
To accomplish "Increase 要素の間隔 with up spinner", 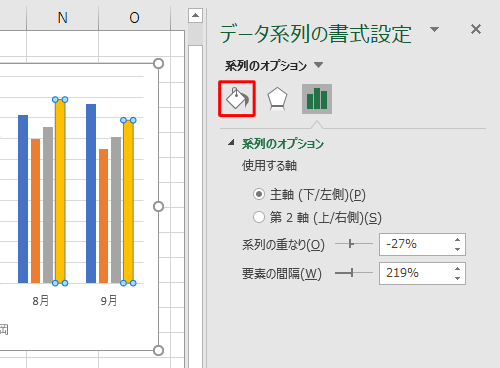I will (x=457, y=269).
